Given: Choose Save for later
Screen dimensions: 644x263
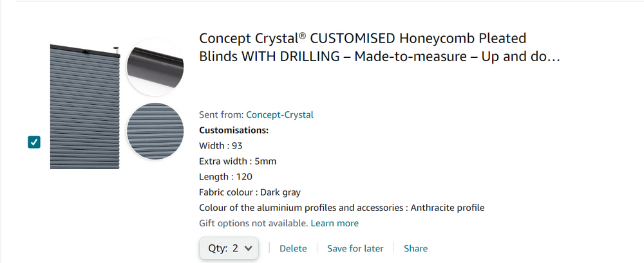Looking at the screenshot, I should (x=355, y=248).
